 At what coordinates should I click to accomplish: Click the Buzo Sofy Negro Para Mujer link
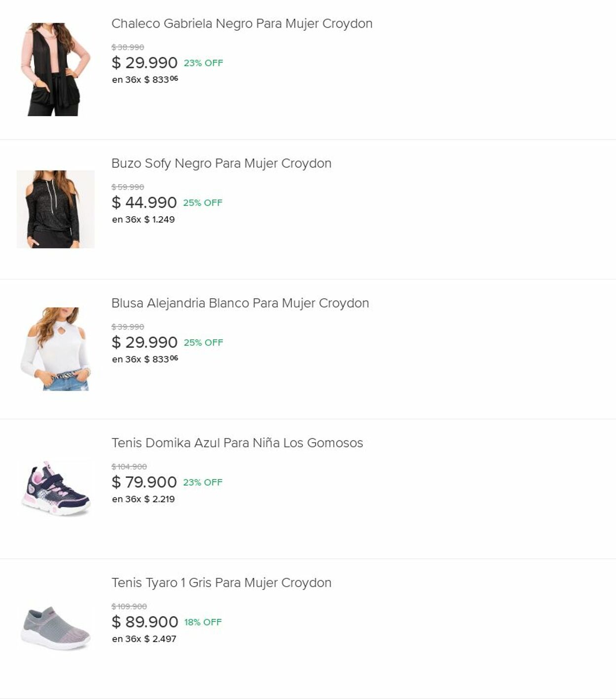pyautogui.click(x=221, y=164)
